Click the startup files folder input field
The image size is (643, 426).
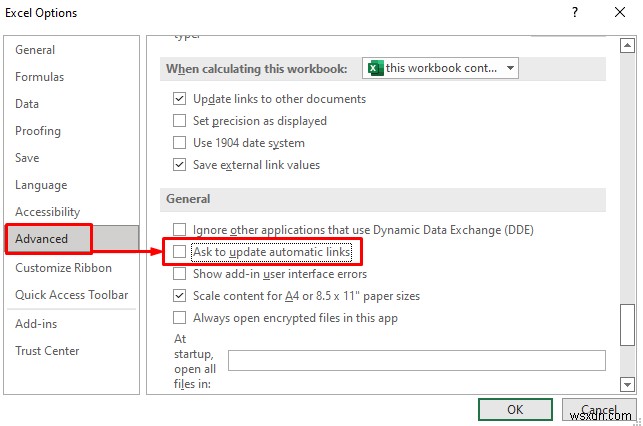417,361
